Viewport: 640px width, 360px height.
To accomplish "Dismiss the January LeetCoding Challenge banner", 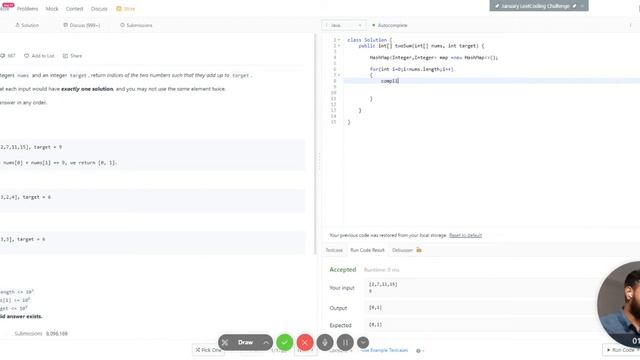I will [582, 6].
